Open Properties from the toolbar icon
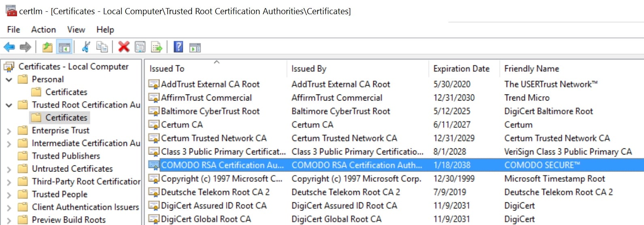644x225 pixels. coord(140,47)
